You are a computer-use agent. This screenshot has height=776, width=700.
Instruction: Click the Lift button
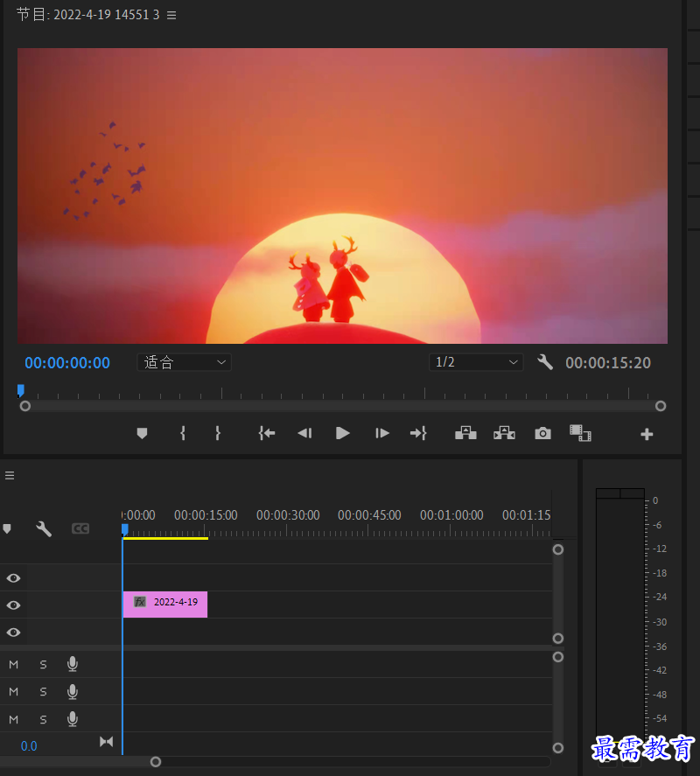465,433
